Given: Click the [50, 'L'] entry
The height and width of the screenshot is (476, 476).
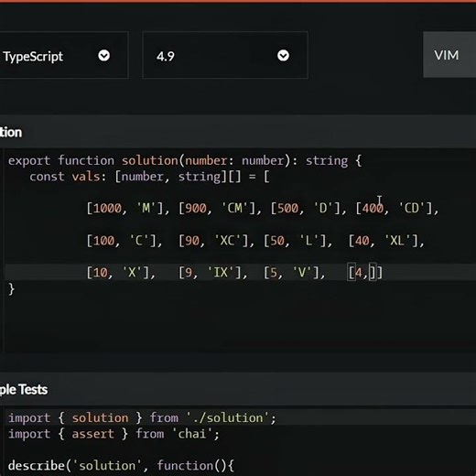Looking at the screenshot, I should [x=295, y=241].
